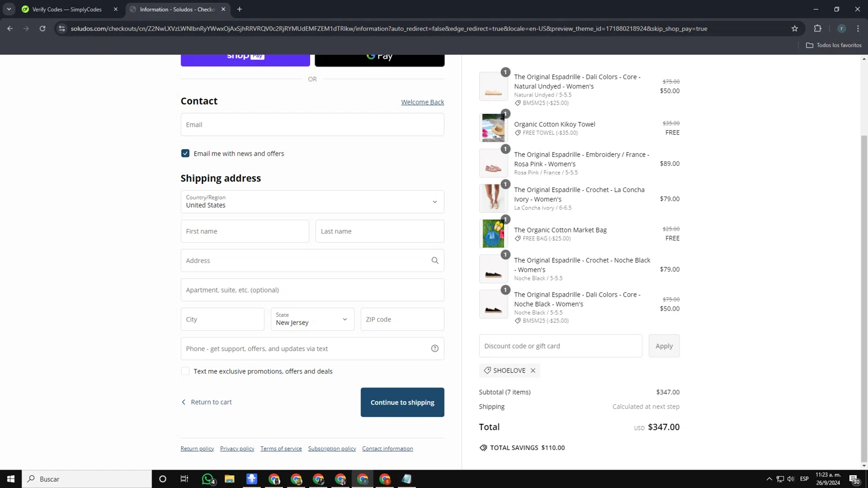
Task: Open the Welcome Back link
Action: point(422,102)
